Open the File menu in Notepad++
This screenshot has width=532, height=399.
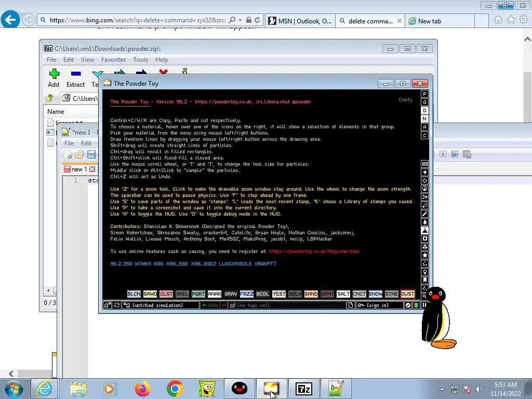69,143
